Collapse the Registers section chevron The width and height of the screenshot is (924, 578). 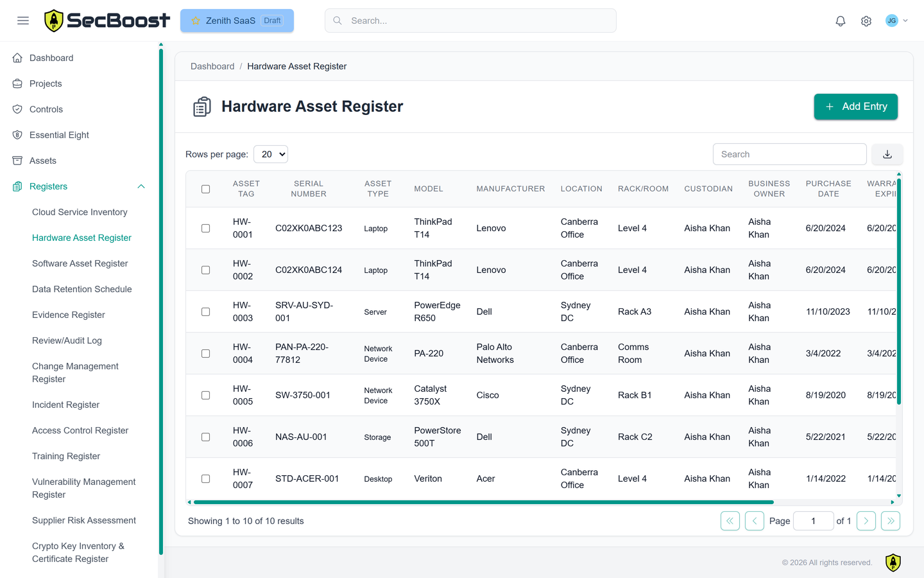pos(141,186)
